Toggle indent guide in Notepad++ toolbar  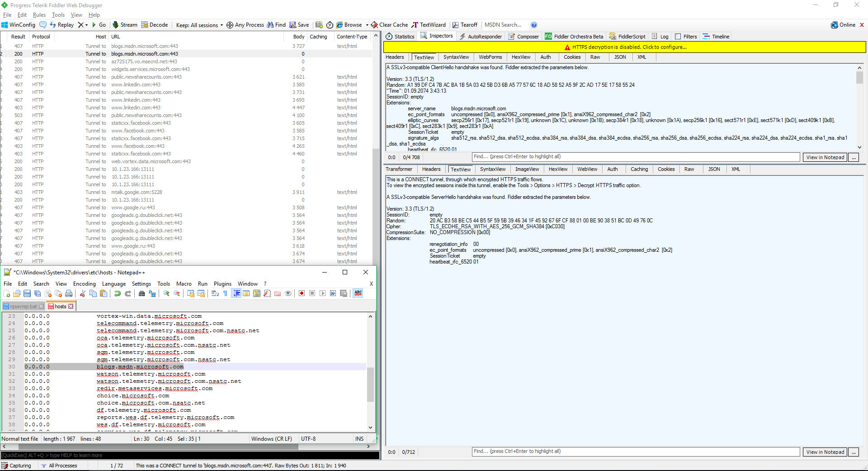(x=236, y=293)
